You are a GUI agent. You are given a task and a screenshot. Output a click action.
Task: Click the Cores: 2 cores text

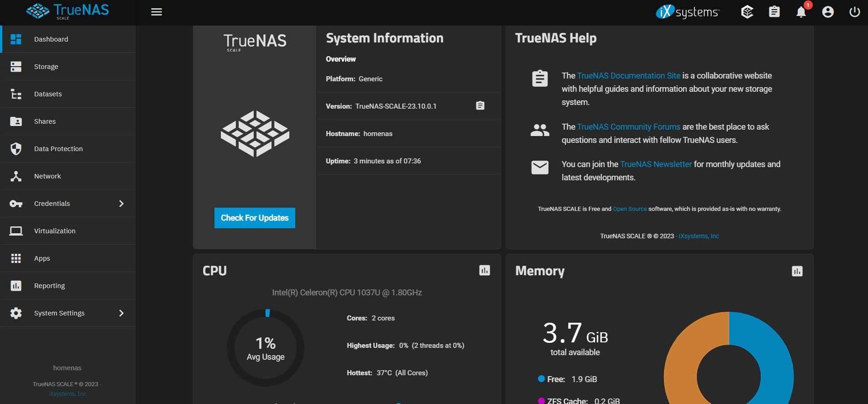[371, 318]
